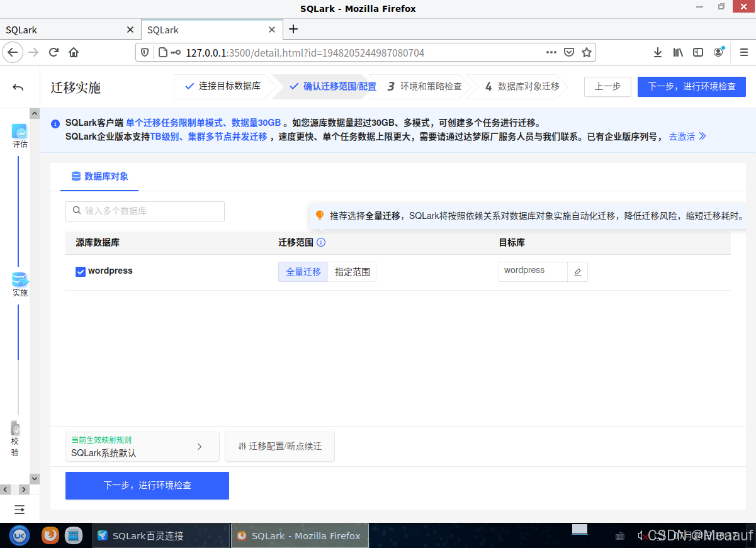The image size is (756, 548).
Task: Click the 输入多个数据库 search field
Action: (x=145, y=211)
